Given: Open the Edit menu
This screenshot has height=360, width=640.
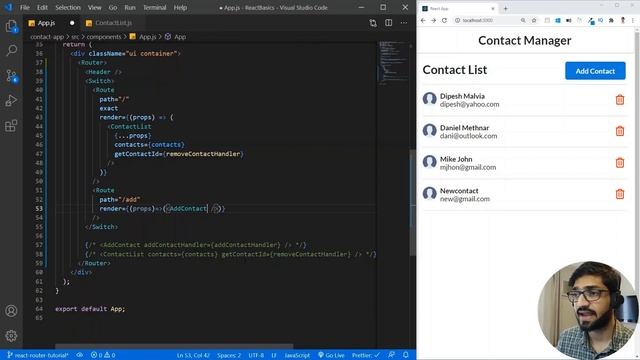Looking at the screenshot, I should 42,7.
